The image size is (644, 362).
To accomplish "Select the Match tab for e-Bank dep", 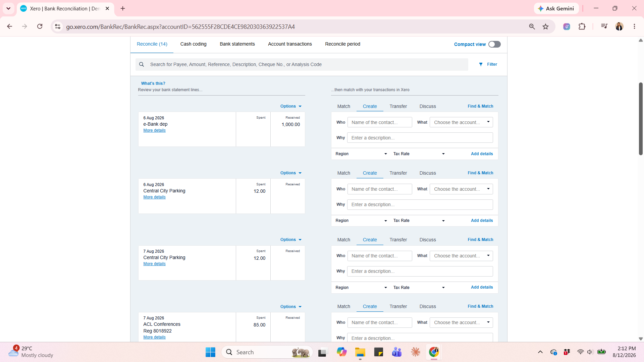I will pyautogui.click(x=343, y=106).
